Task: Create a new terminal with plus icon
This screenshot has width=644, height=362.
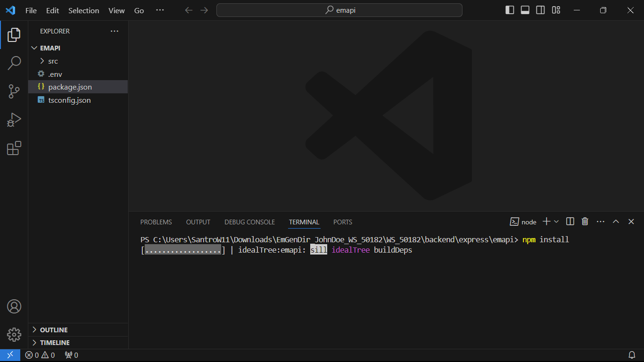Action: pyautogui.click(x=546, y=222)
